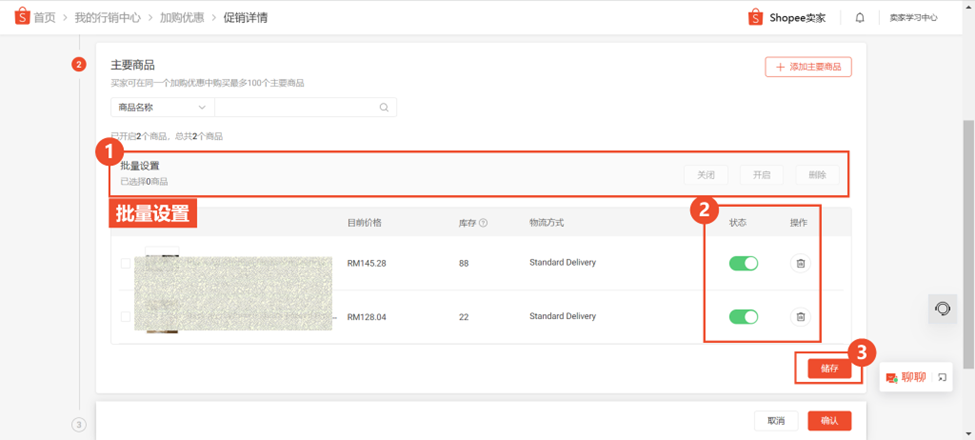Screen dimensions: 975x440
Task: Toggle off status for RM145.28 product
Action: [743, 264]
